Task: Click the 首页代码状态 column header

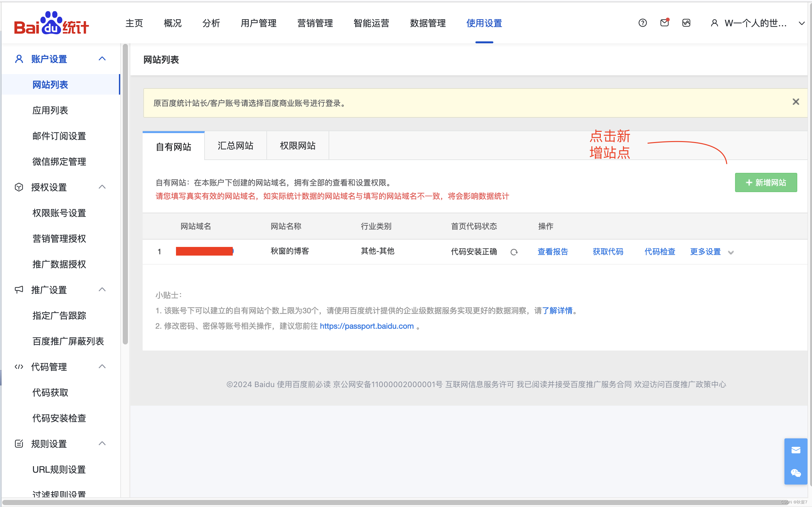Action: (473, 226)
